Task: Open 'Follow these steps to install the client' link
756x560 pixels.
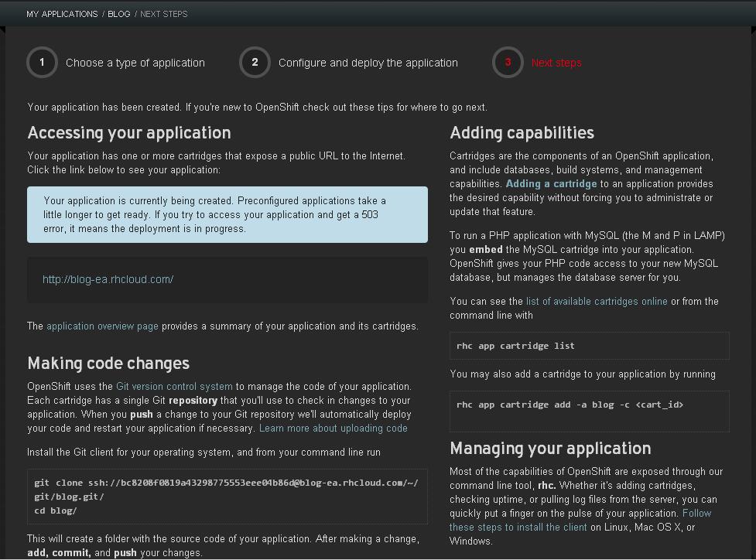Action: coord(580,521)
